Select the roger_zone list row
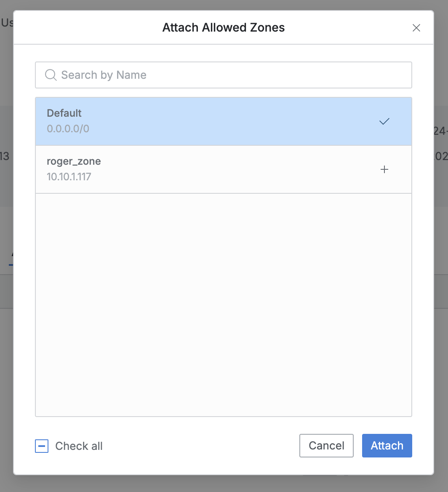The image size is (448, 492). pos(211,169)
